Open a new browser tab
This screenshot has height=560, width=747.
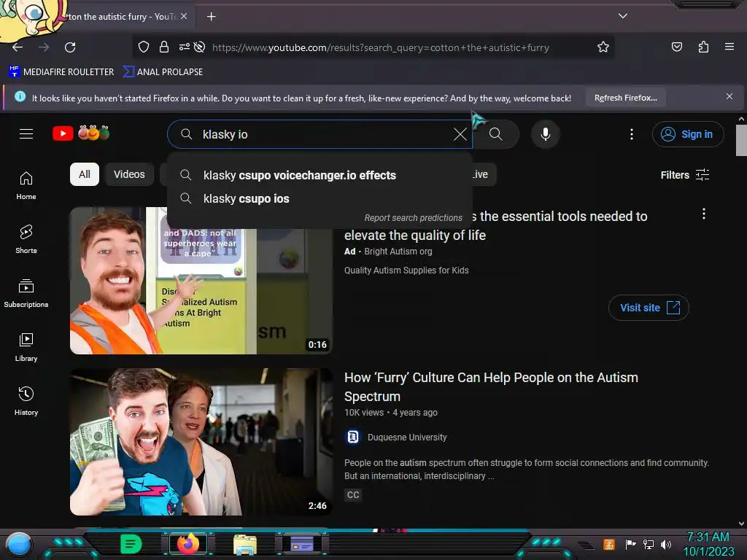(x=211, y=17)
